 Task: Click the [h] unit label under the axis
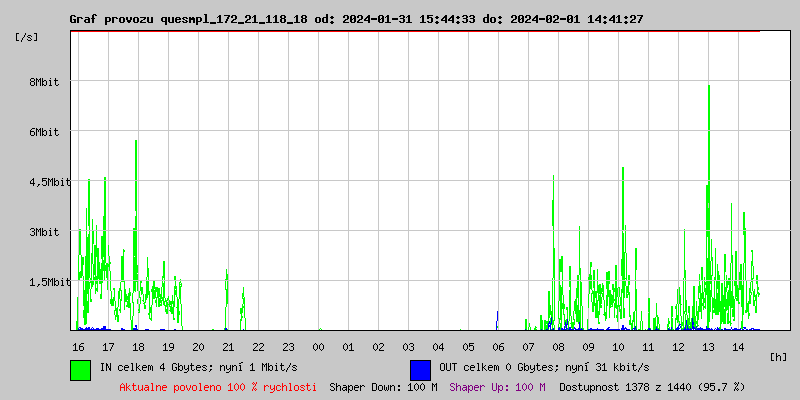coord(778,356)
